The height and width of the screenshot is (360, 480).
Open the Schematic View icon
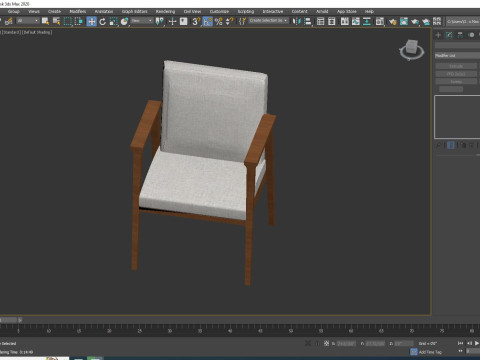(x=367, y=21)
